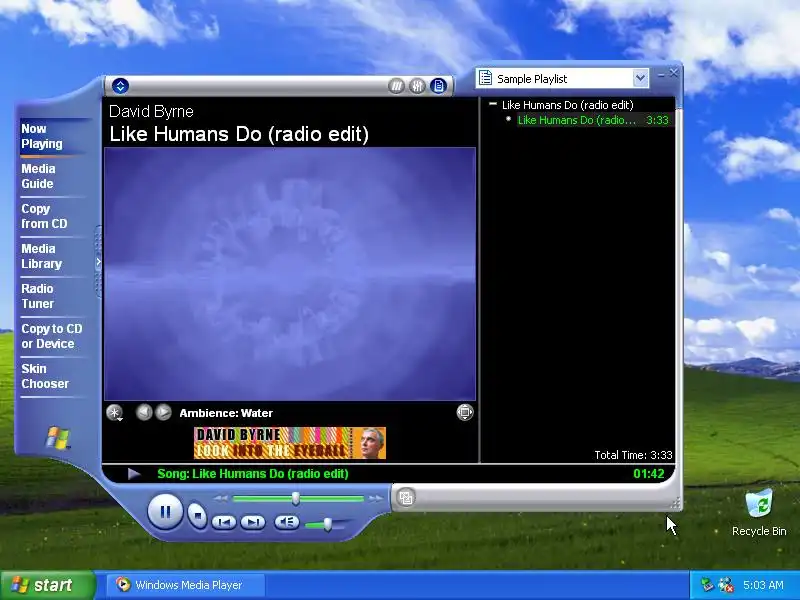Collapse the Like Humans Do playlist group
Screen dimensions: 800x600
(x=493, y=104)
